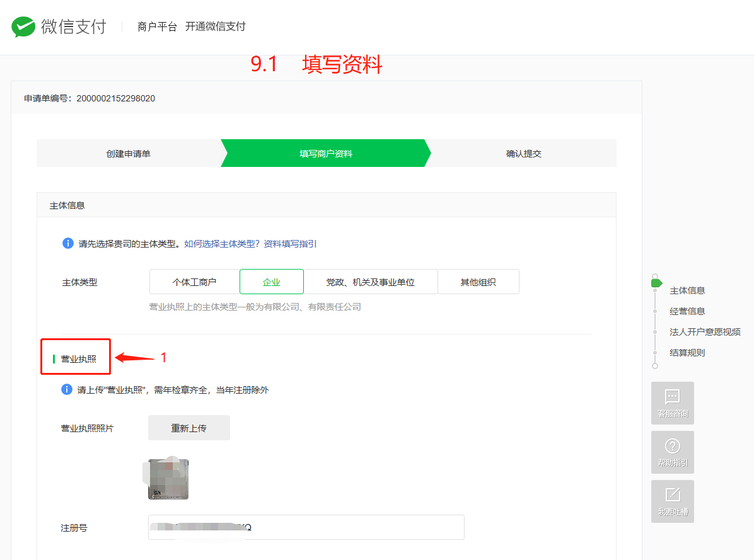The image size is (754, 560).
Task: Click the uploaded business license thumbnail
Action: pos(168,479)
